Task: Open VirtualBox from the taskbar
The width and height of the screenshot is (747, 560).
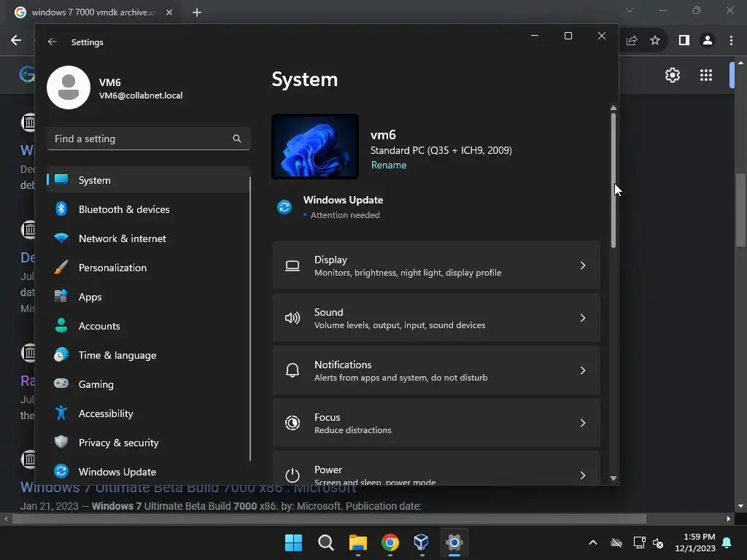Action: (x=422, y=542)
